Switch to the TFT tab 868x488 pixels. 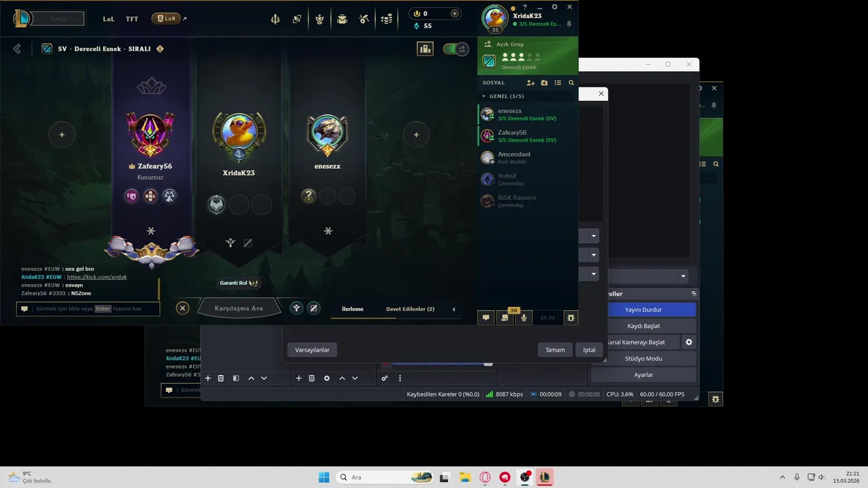point(132,19)
